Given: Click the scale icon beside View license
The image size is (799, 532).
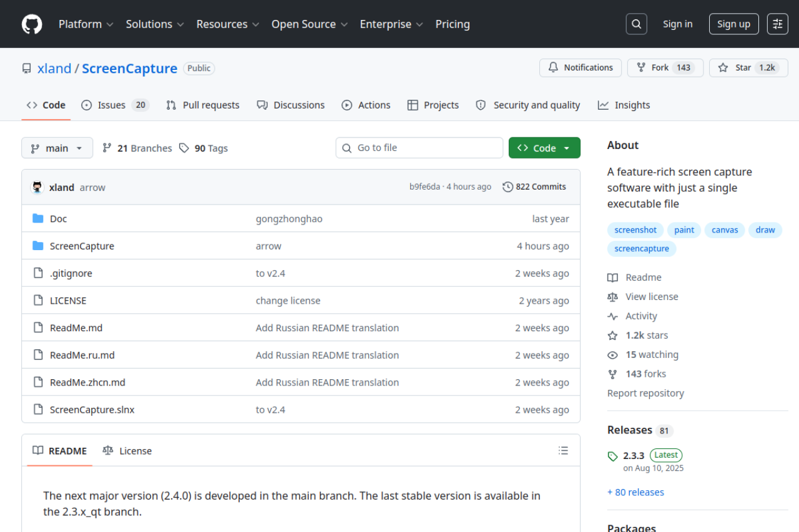Looking at the screenshot, I should click(x=613, y=297).
